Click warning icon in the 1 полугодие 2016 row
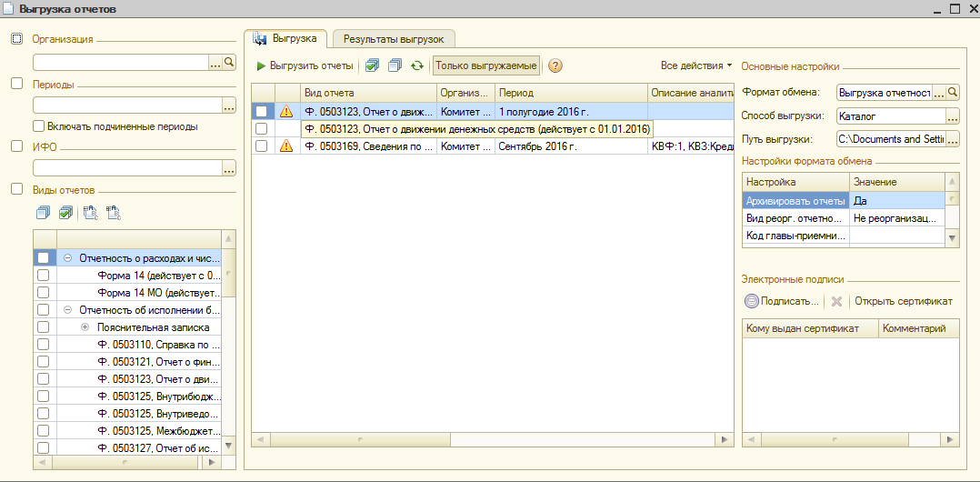Viewport: 980px width, 482px height. 286,111
